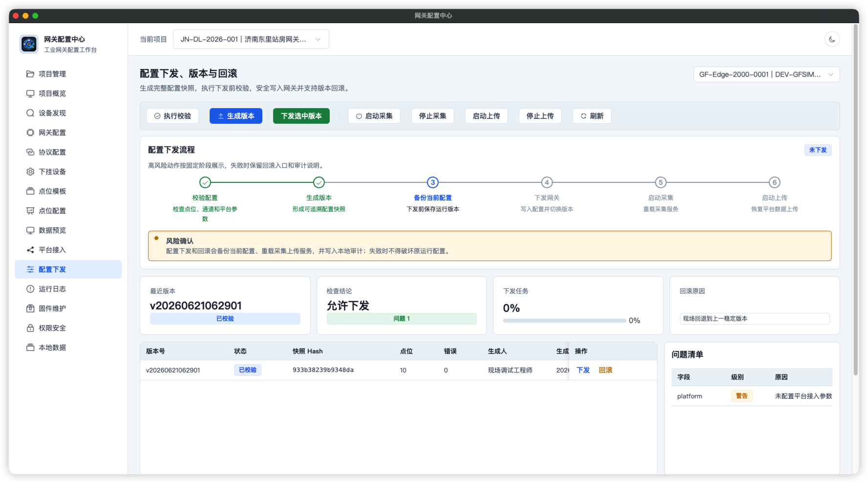Click the platform field in 问题清单
Viewport: 868px width, 483px height.
690,396
